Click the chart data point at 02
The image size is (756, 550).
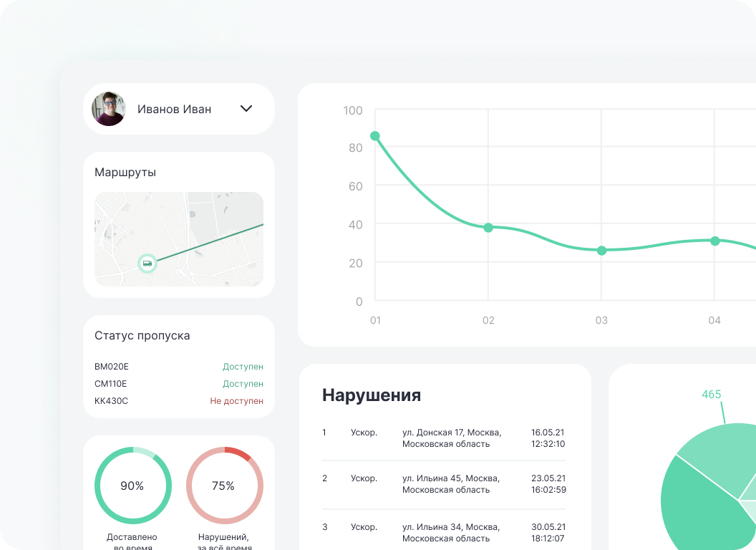[x=488, y=227]
